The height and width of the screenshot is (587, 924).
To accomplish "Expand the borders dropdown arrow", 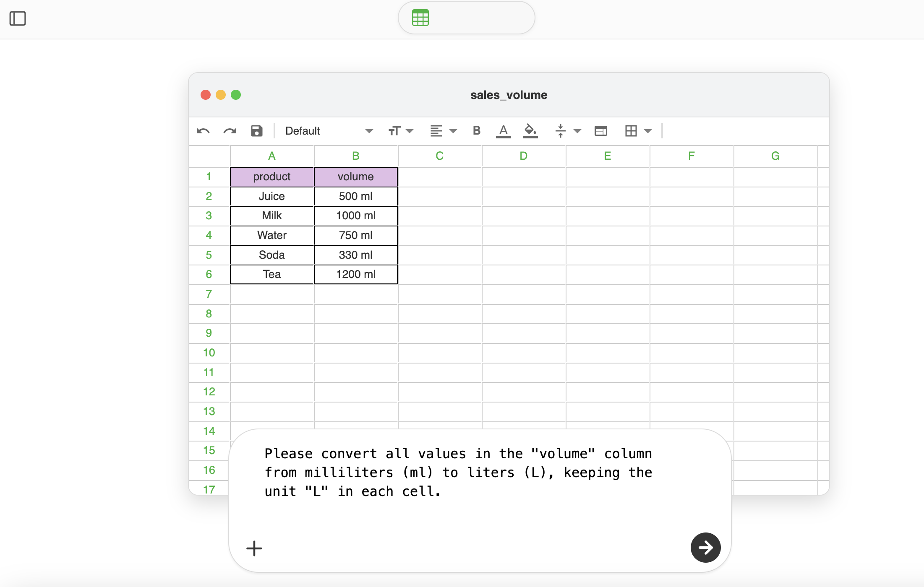I will click(647, 131).
